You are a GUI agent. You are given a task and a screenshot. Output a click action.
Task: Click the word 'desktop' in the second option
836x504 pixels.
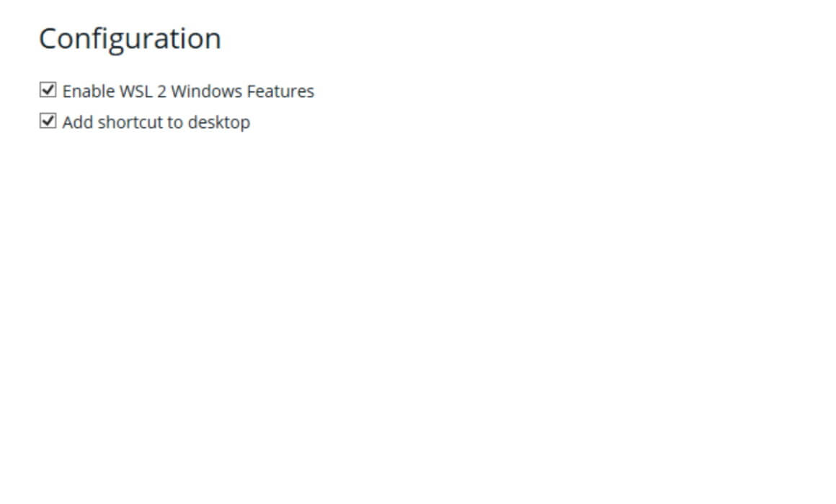tap(219, 122)
